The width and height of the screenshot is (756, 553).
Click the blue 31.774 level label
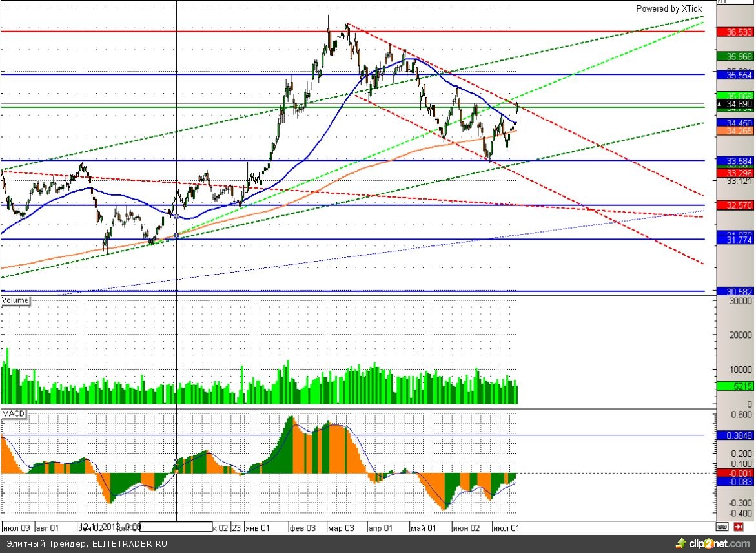click(735, 239)
